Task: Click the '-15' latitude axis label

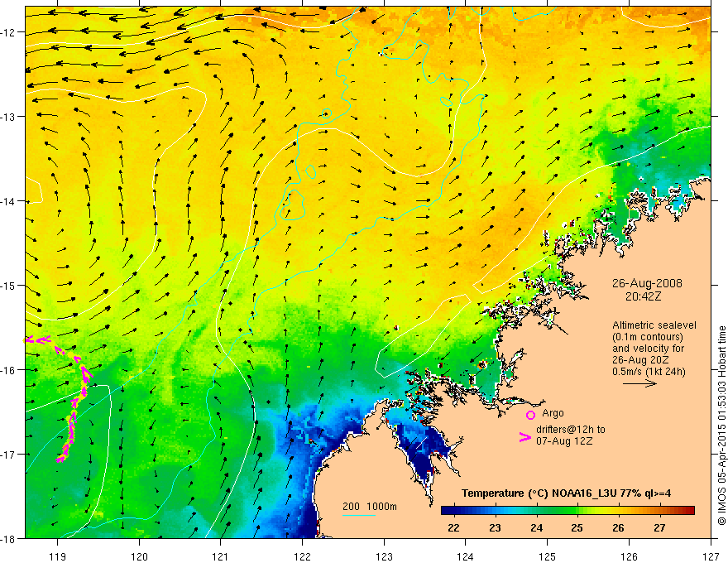Action: (8, 285)
